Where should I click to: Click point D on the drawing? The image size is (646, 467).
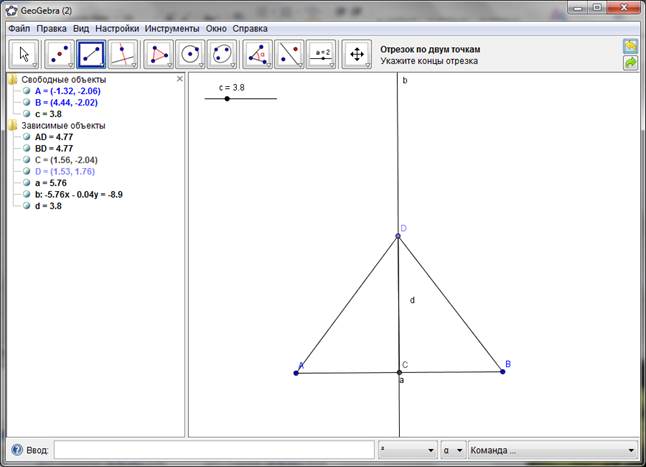(398, 236)
